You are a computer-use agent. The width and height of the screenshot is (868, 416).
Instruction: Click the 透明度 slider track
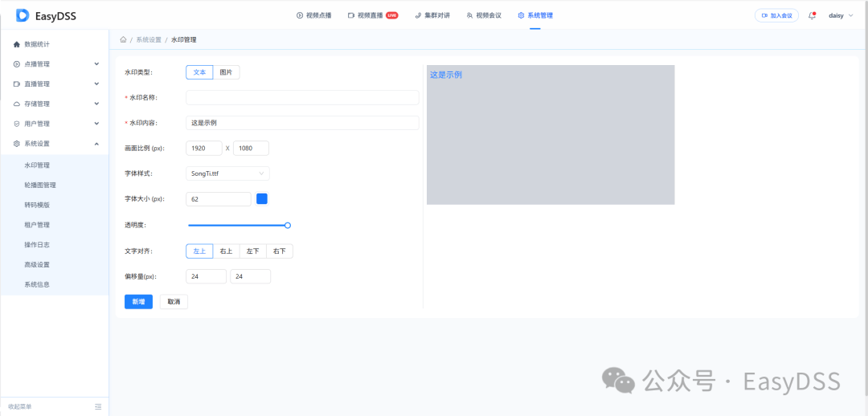pos(237,225)
